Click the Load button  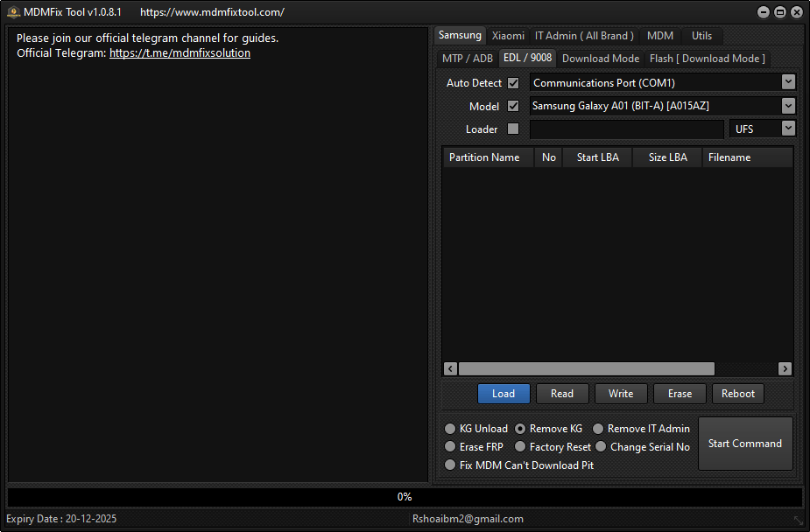(x=504, y=394)
